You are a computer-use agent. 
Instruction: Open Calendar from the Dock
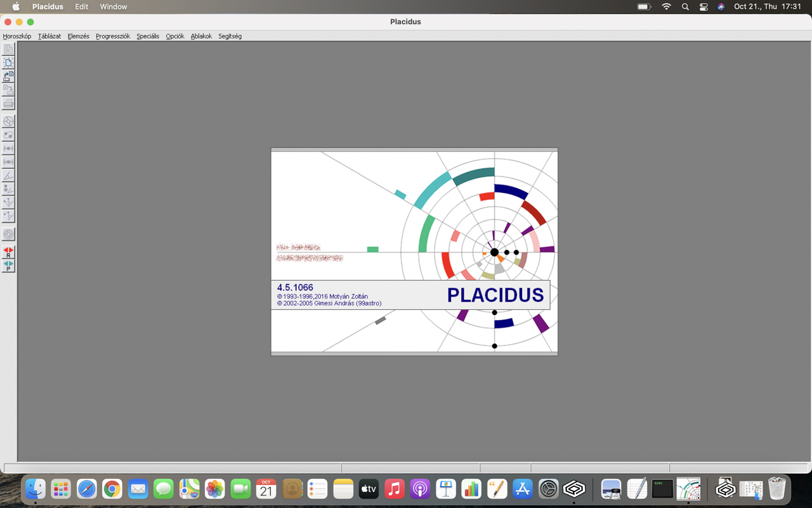(x=266, y=489)
